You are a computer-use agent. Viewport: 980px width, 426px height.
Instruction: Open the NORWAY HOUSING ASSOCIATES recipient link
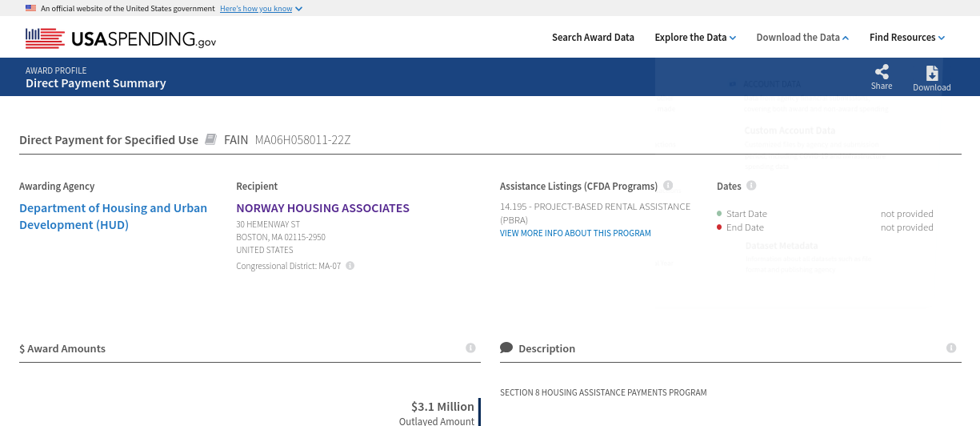click(x=322, y=208)
